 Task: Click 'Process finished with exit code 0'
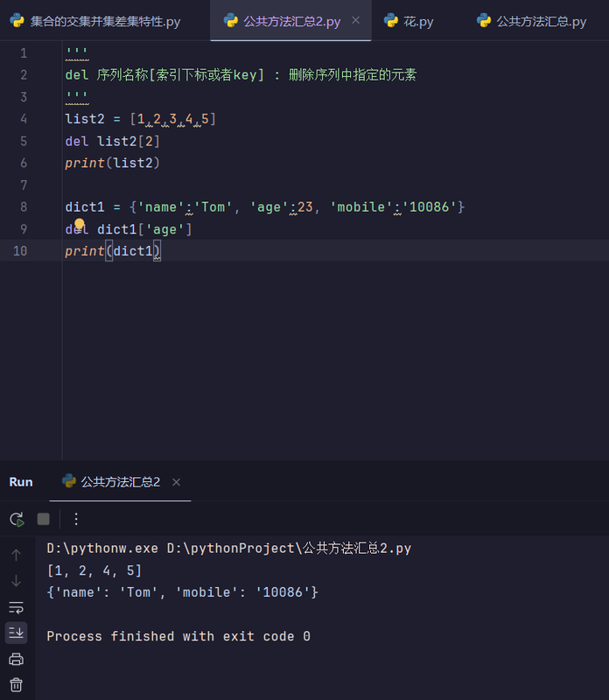(x=178, y=636)
